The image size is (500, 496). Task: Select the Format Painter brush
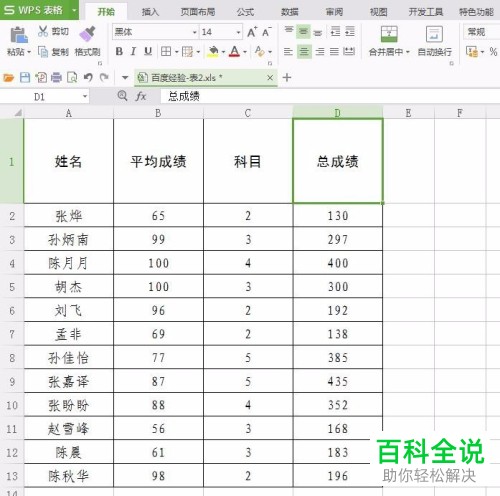tap(88, 33)
